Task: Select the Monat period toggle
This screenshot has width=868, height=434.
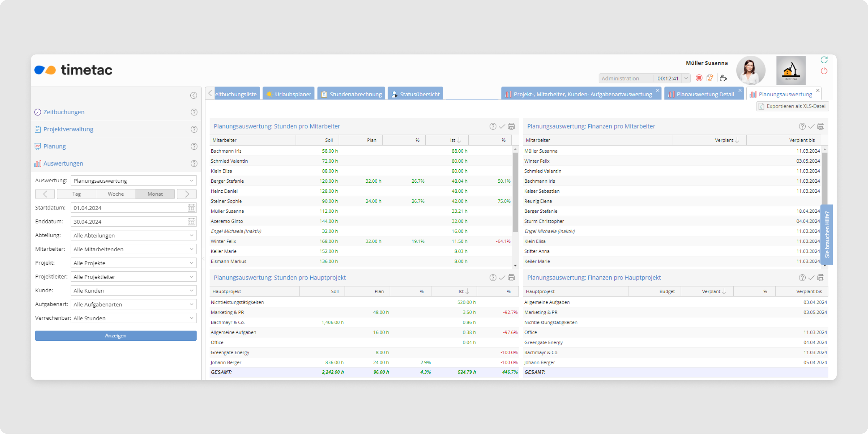Action: coord(155,194)
